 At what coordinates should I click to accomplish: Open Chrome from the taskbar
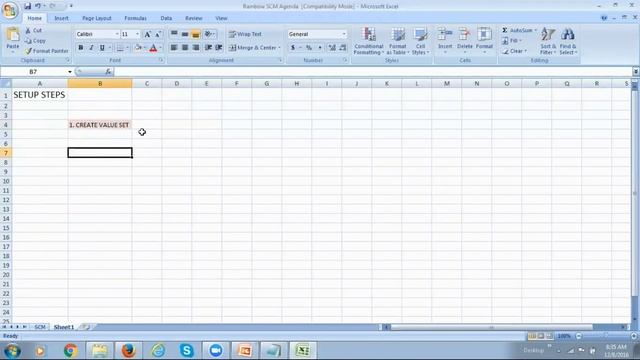[71, 351]
